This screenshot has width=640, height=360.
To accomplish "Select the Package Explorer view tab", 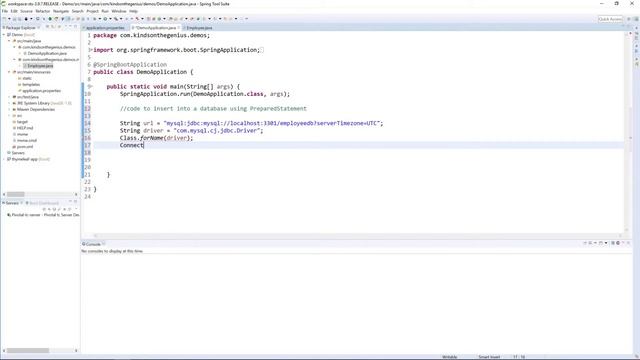I will point(20,28).
